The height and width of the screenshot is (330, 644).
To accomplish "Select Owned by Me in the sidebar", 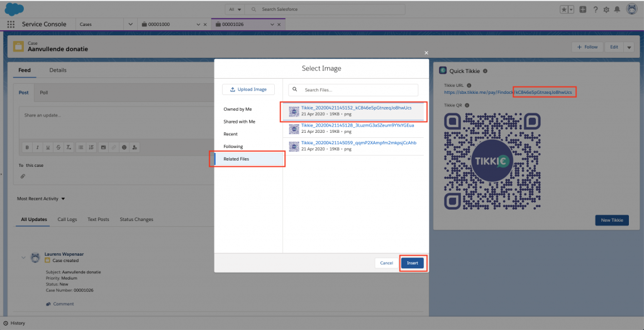I will click(x=238, y=109).
